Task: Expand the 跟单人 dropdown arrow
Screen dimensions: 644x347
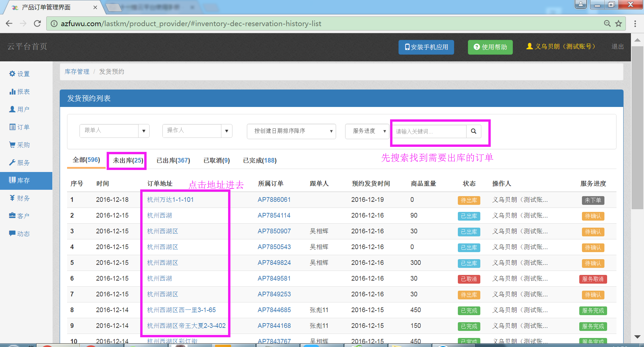Action: 144,131
